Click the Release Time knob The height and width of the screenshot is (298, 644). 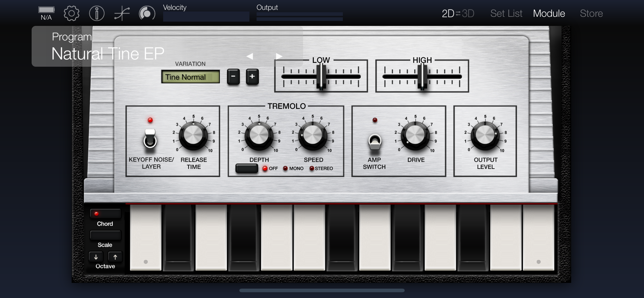click(x=193, y=136)
